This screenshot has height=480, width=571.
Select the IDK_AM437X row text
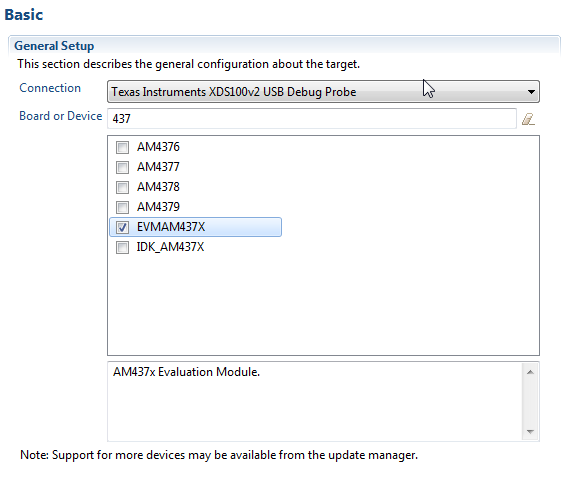170,247
